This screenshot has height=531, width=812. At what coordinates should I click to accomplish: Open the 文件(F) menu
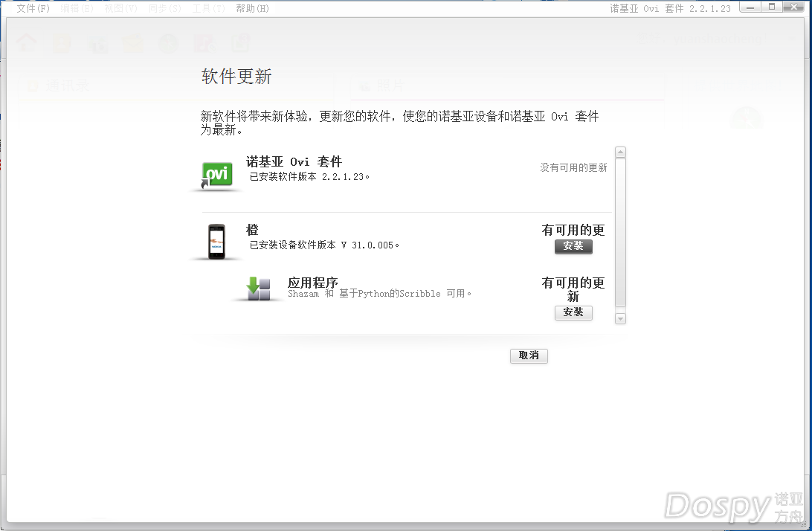33,8
